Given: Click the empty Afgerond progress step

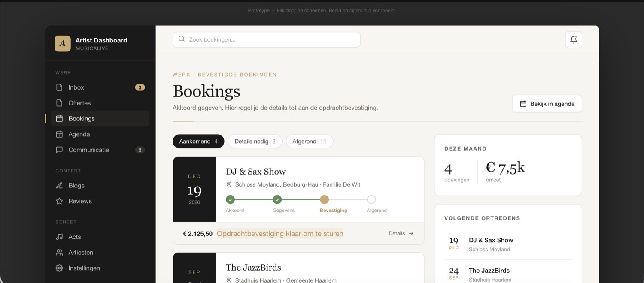Looking at the screenshot, I should point(371,199).
